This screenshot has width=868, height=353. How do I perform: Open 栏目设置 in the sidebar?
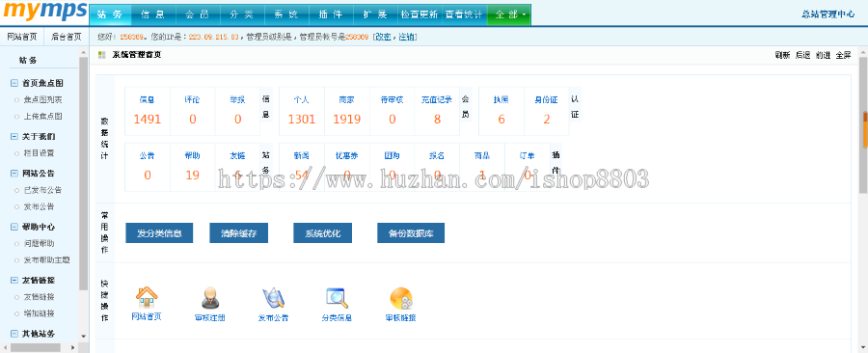pyautogui.click(x=39, y=153)
